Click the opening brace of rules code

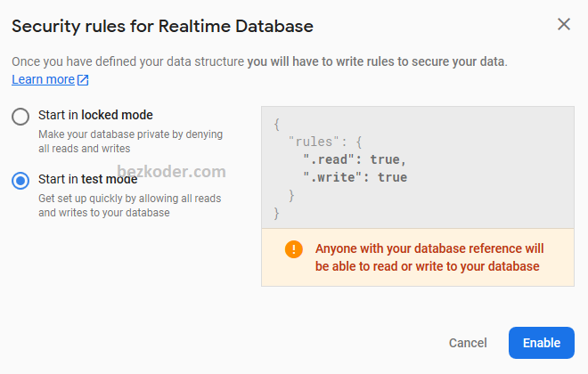(x=277, y=124)
